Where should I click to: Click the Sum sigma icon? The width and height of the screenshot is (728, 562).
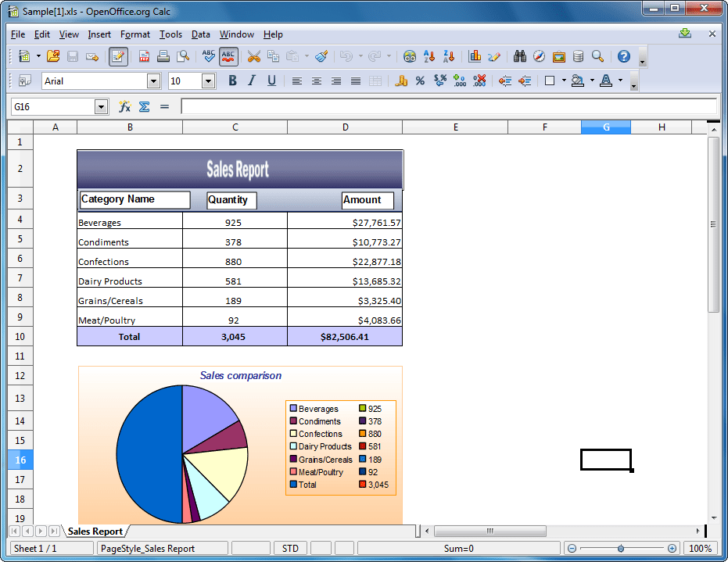coord(145,107)
